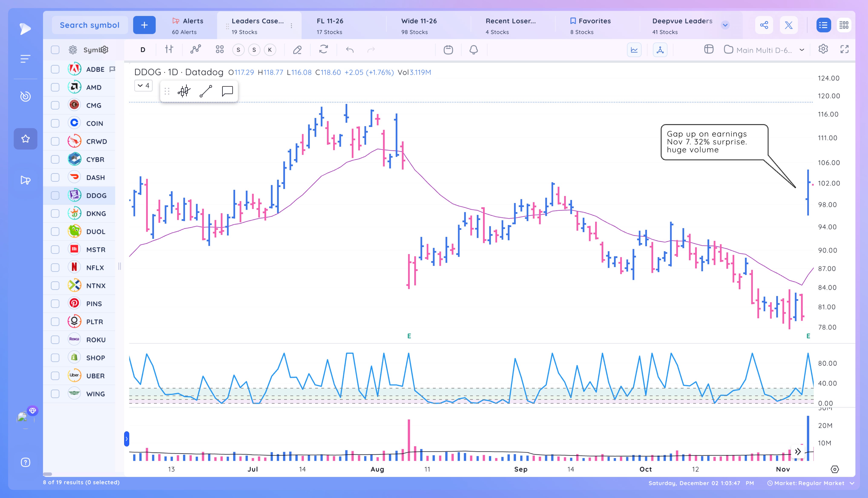Open the four squares templates icon
868x498 pixels.
coord(220,50)
